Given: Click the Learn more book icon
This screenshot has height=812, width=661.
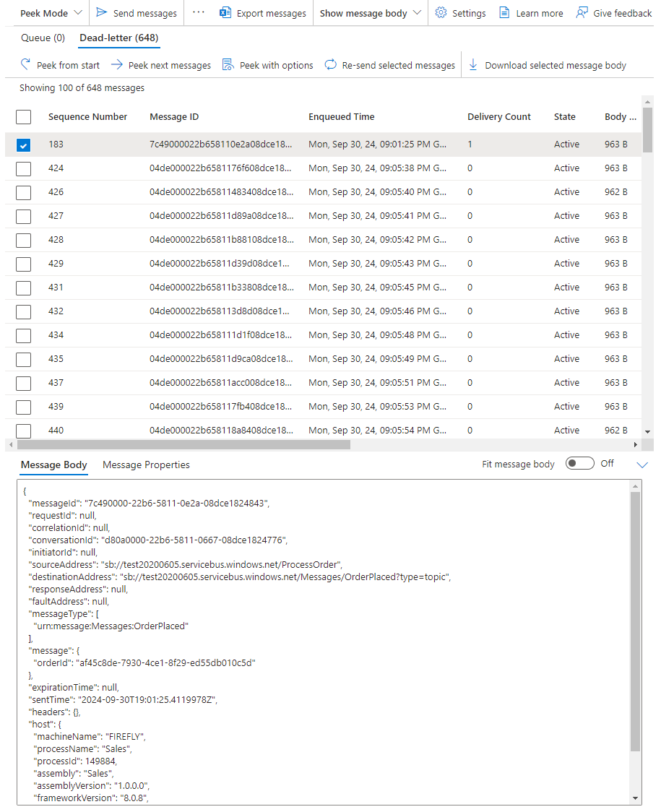Looking at the screenshot, I should click(504, 13).
